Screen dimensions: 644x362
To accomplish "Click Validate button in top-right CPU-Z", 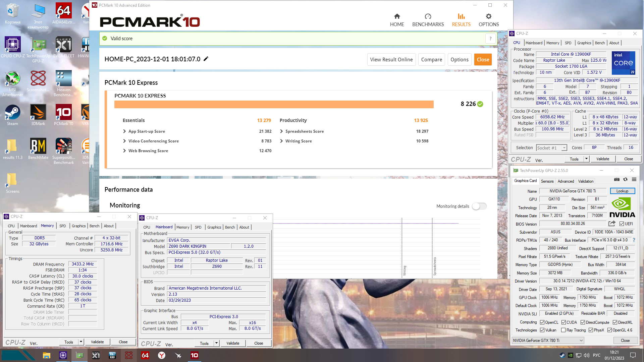I will (x=602, y=159).
